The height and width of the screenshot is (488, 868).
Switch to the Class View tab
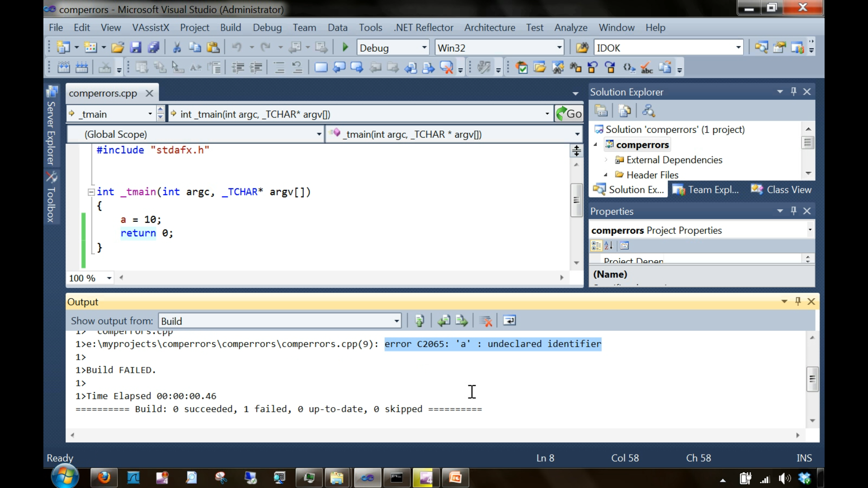click(x=782, y=190)
